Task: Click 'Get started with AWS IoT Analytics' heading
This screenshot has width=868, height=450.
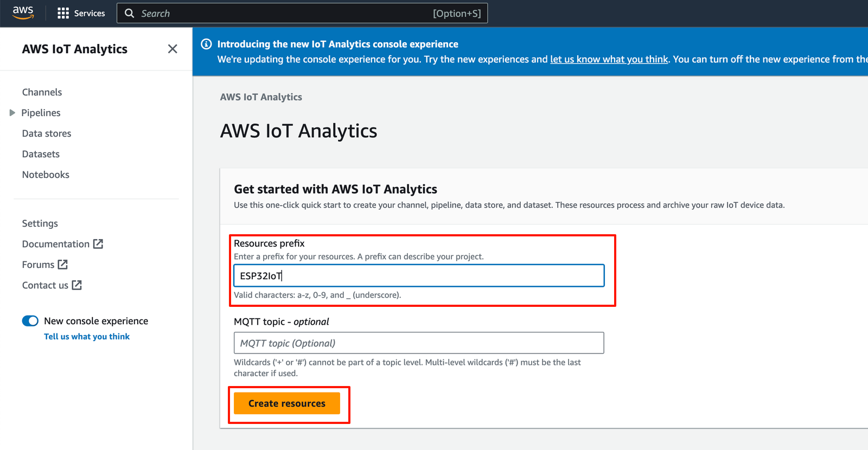Action: pos(335,189)
